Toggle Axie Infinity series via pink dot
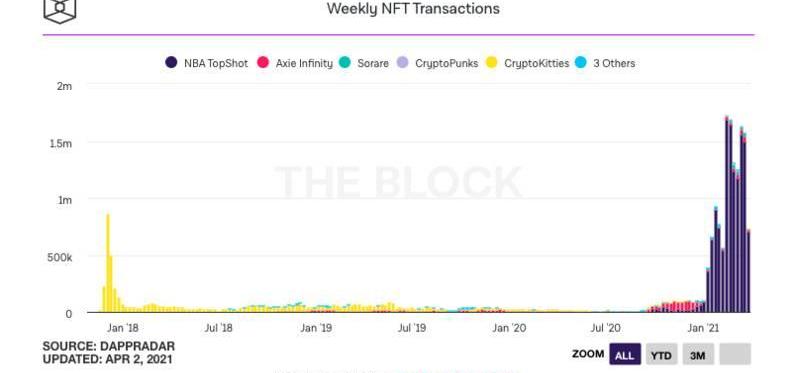The image size is (800, 373). pyautogui.click(x=263, y=63)
